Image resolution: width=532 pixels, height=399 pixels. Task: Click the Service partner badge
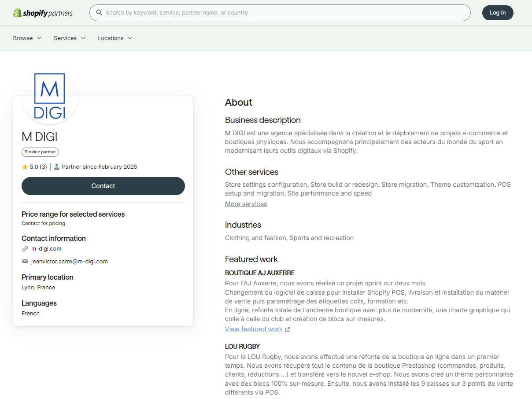tap(40, 152)
